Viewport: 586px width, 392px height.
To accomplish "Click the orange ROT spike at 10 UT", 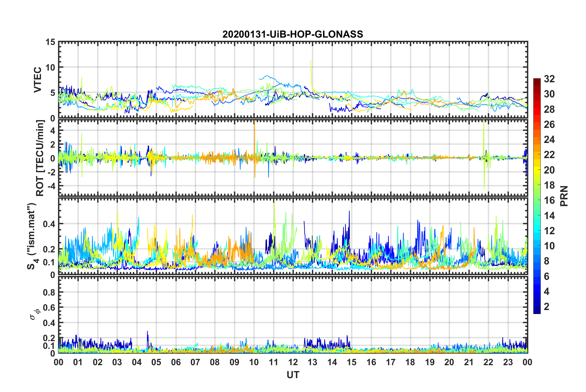I will coord(254,149).
